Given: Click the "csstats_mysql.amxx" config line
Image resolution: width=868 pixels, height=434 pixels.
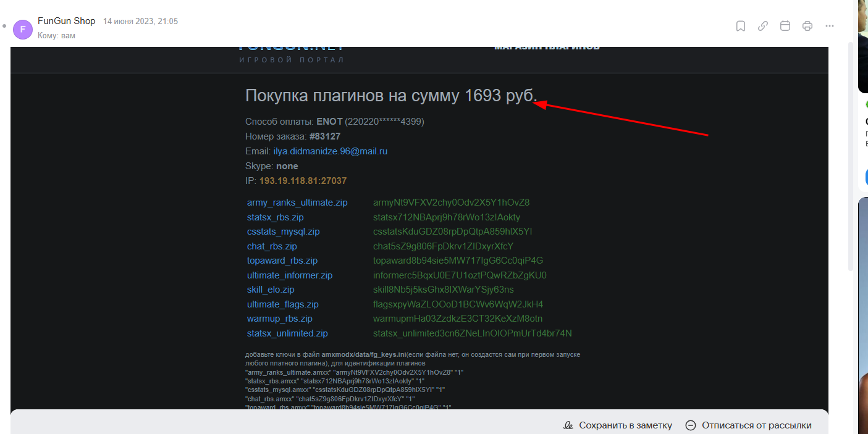Looking at the screenshot, I should (x=345, y=390).
